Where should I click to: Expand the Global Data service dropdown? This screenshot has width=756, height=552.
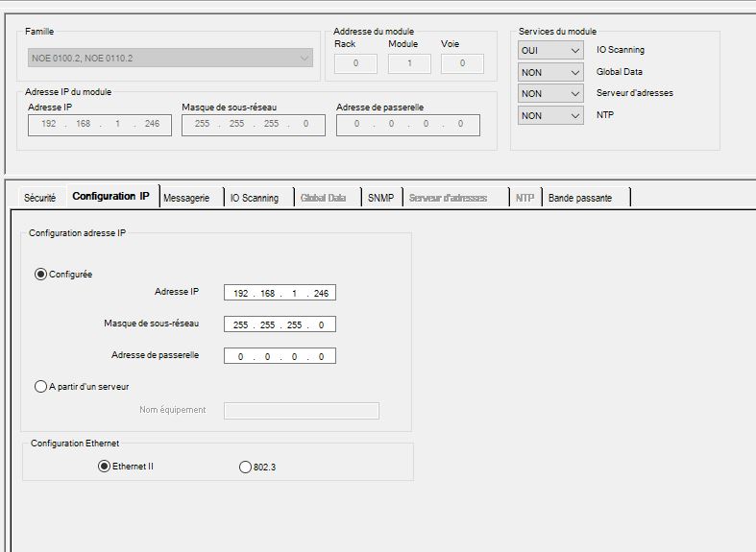pos(550,72)
